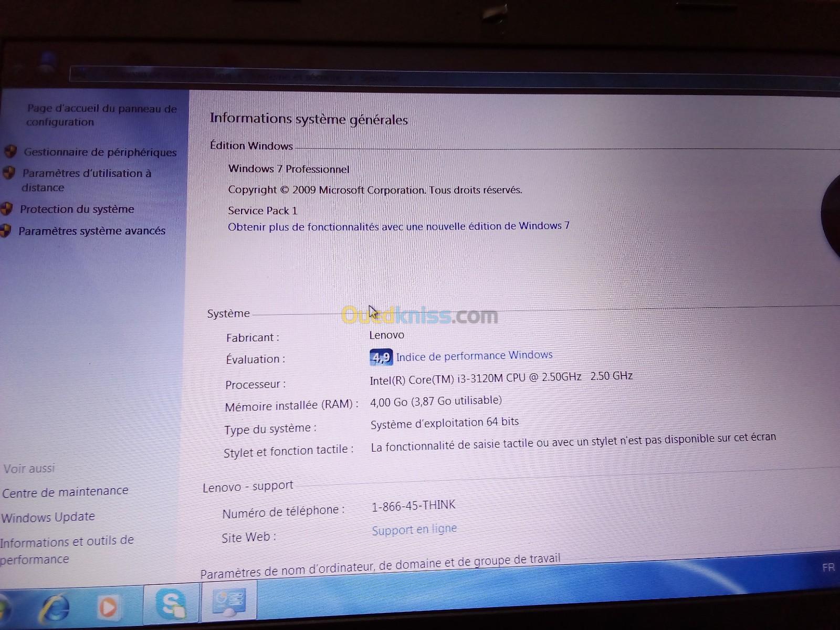Viewport: 840px width, 630px height.
Task: Open Indice de performance Windows link
Action: tap(474, 356)
